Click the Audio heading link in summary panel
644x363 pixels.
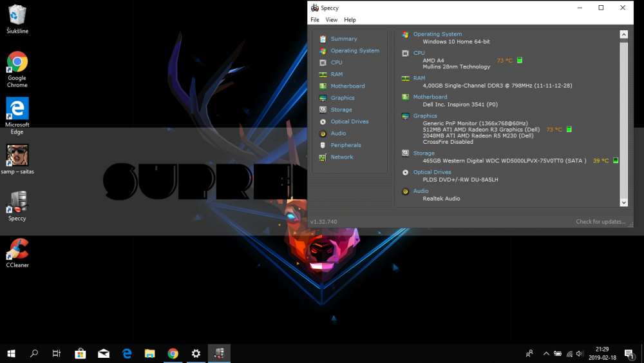click(421, 191)
